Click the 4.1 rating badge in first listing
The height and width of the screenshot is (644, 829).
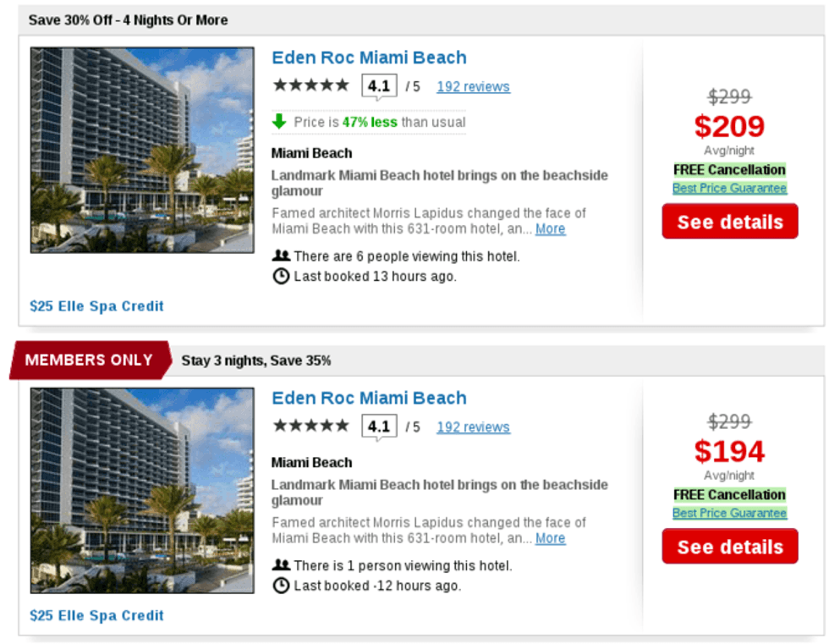point(379,86)
